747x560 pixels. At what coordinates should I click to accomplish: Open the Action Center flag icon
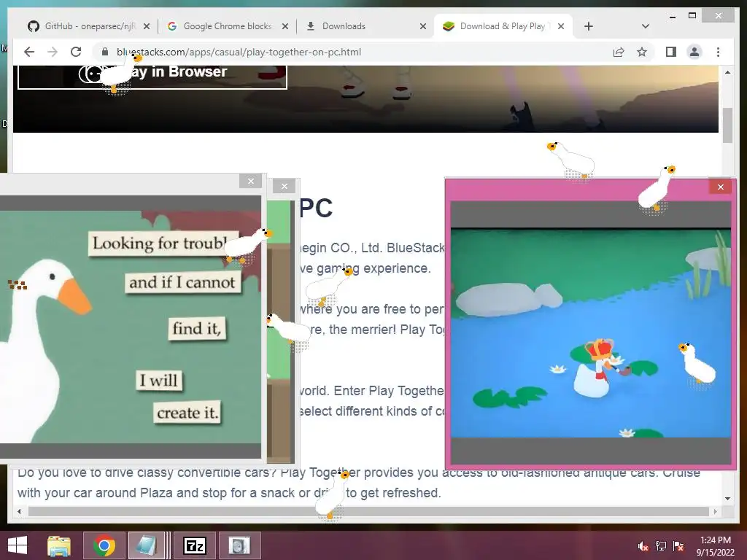tap(678, 546)
